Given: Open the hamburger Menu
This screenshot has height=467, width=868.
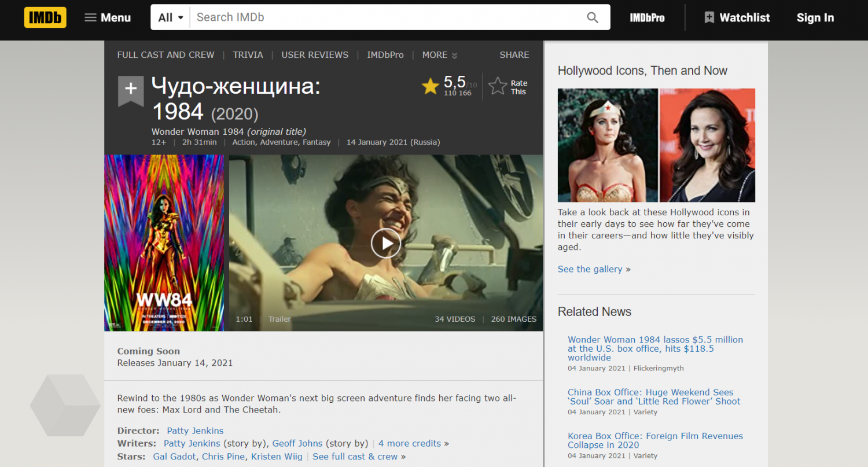Looking at the screenshot, I should point(108,17).
